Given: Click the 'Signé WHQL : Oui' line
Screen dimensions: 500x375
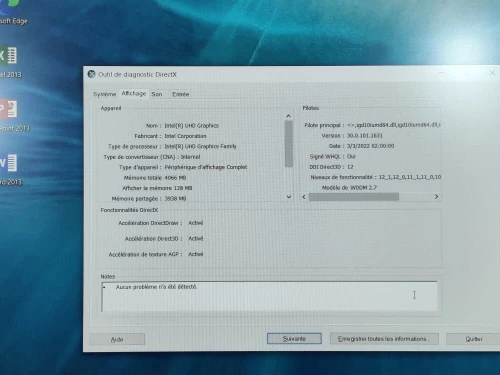Looking at the screenshot, I should (x=332, y=156).
